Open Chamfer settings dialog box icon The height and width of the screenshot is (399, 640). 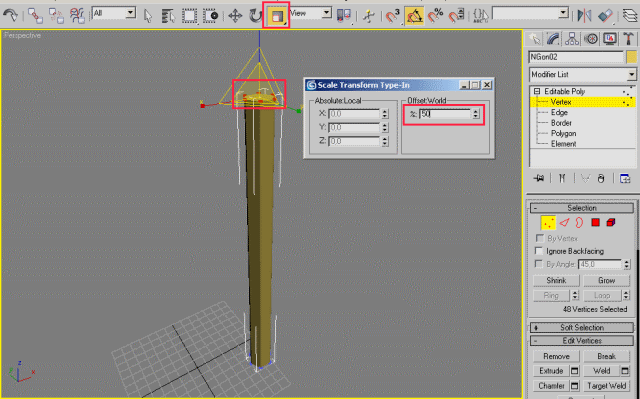click(575, 386)
